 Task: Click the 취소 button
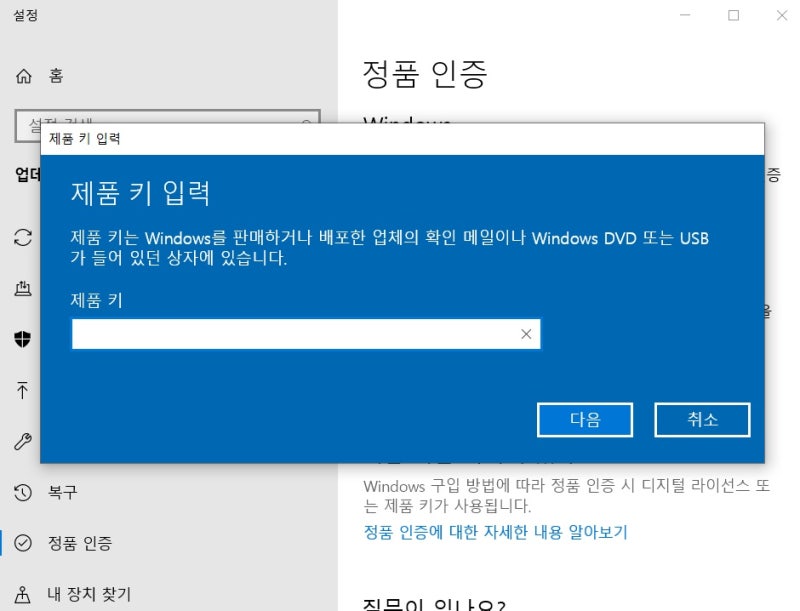pyautogui.click(x=702, y=420)
